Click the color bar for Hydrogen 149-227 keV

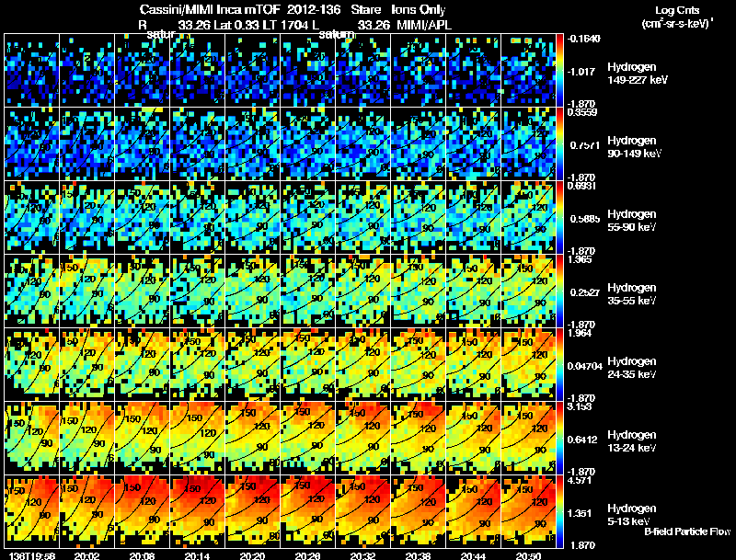coord(559,71)
